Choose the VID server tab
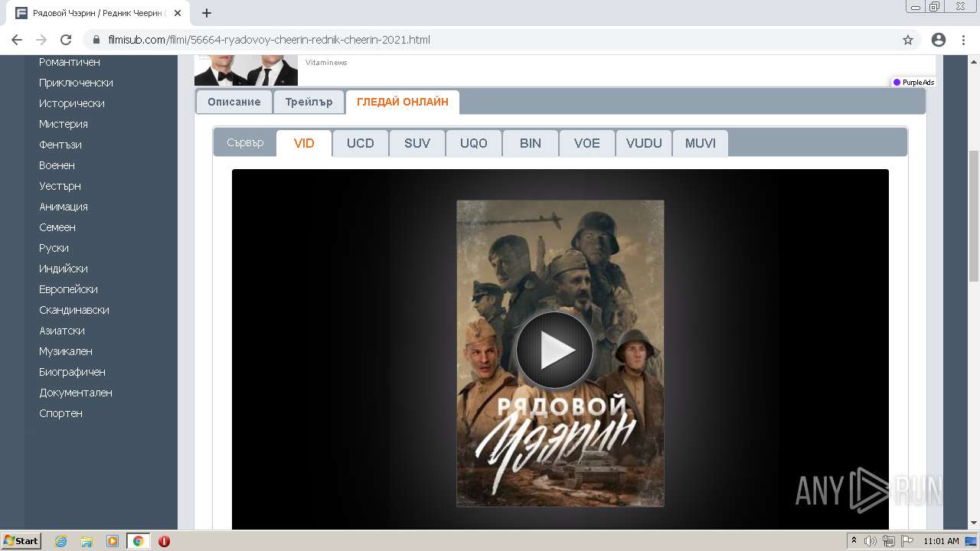Viewport: 980px width, 551px height. click(304, 143)
